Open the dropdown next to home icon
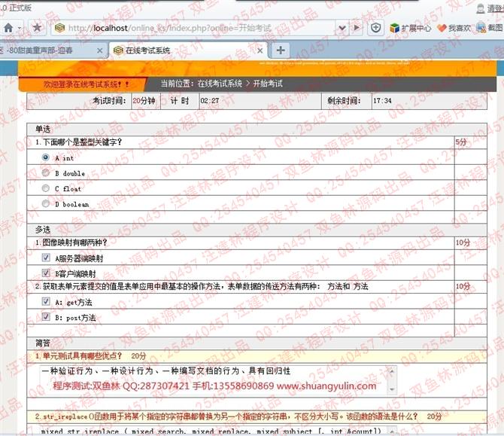 pos(20,29)
